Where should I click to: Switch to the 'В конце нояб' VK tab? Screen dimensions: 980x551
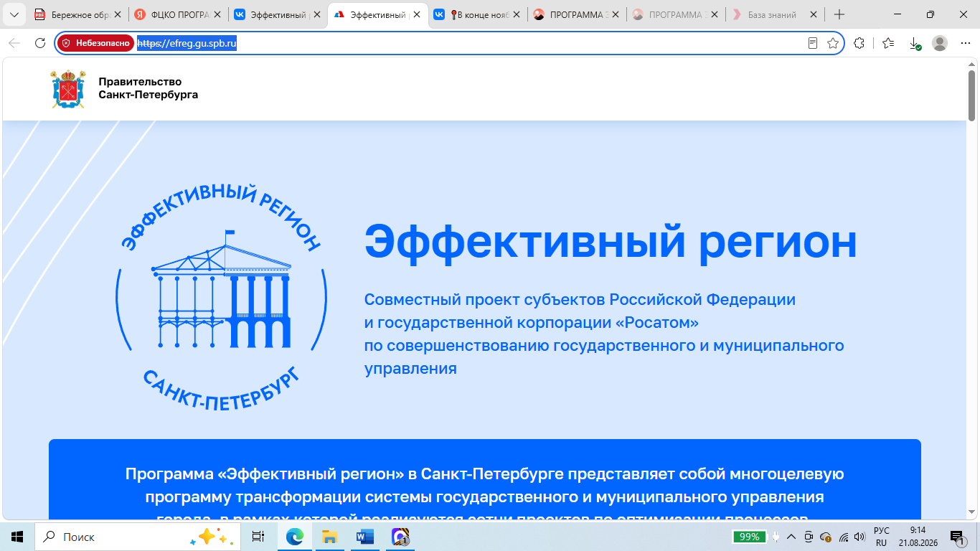(476, 14)
